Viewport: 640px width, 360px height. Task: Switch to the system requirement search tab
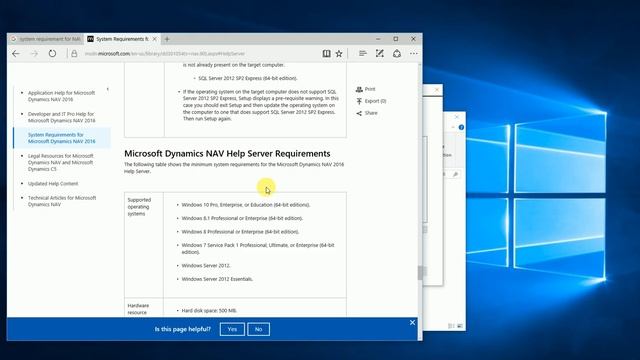[46, 39]
